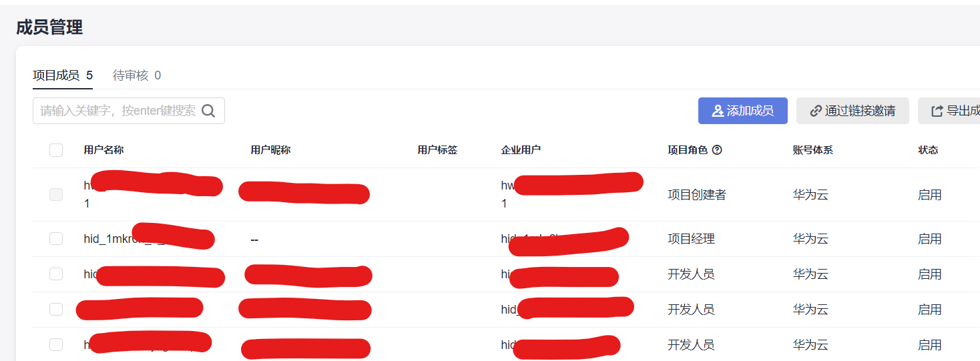This screenshot has height=361, width=980.
Task: Click the help icon beside 项目角色
Action: point(717,150)
